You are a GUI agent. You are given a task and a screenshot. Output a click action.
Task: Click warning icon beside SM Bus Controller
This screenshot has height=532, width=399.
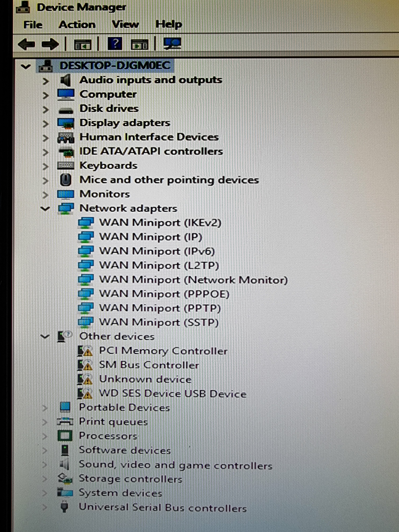pyautogui.click(x=85, y=365)
